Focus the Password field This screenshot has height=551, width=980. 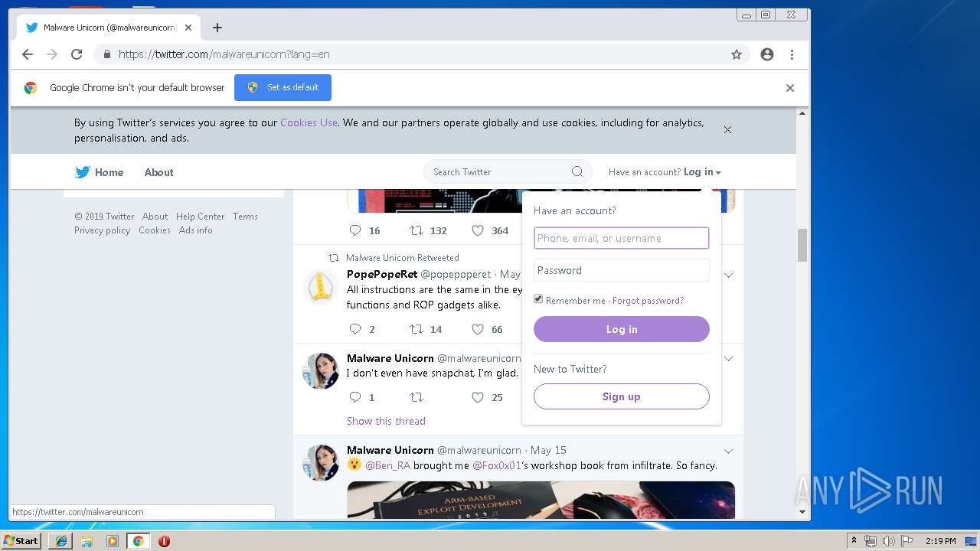622,270
